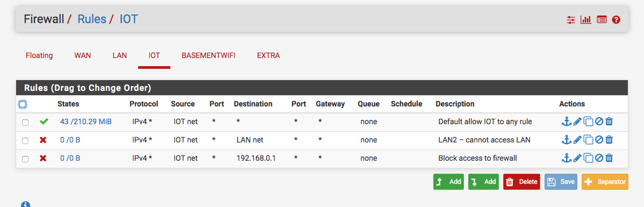Open the firewall log list icon
Viewport: 644px width, 207px height.
click(x=602, y=20)
